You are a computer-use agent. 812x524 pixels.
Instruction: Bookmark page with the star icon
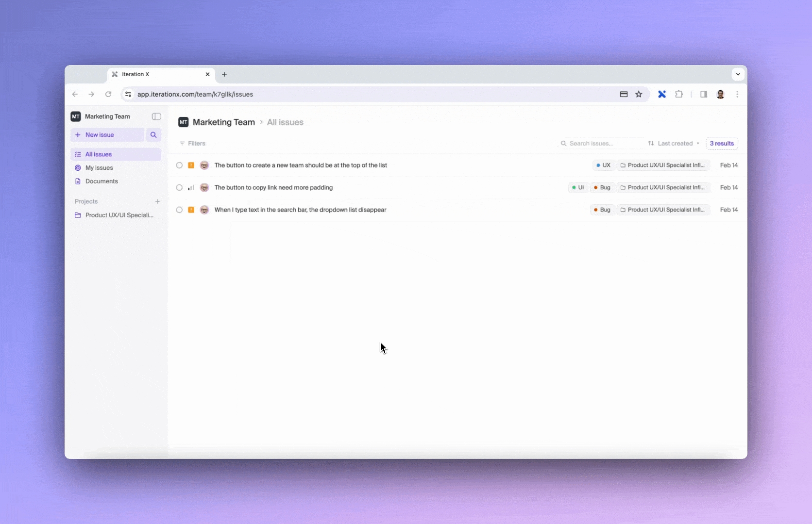639,94
